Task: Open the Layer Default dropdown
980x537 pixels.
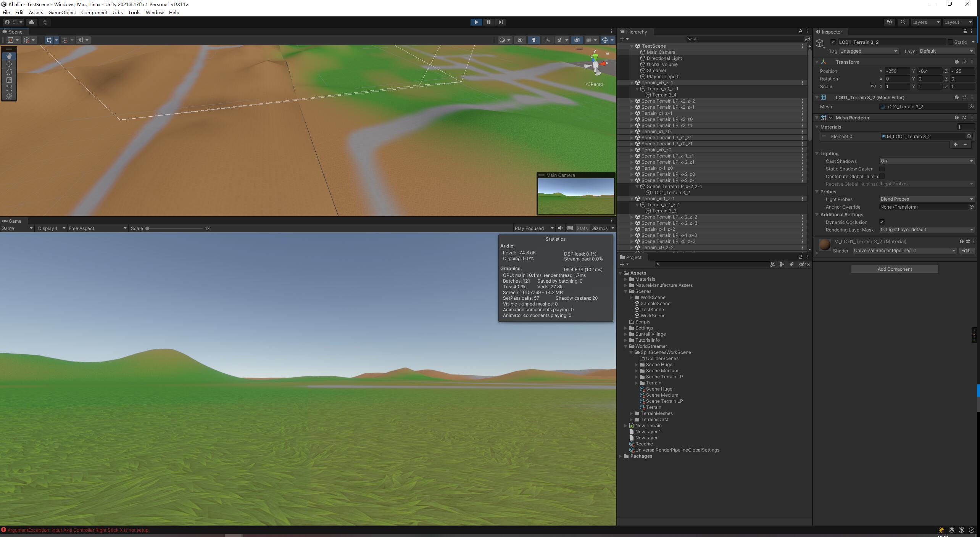Action: [x=946, y=51]
